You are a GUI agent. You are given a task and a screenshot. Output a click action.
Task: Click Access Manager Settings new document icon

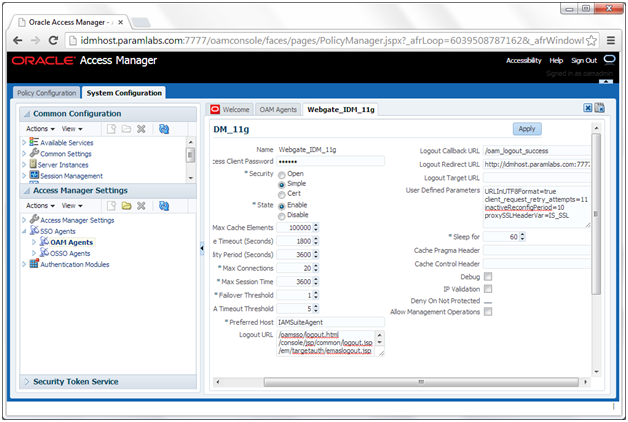(111, 206)
